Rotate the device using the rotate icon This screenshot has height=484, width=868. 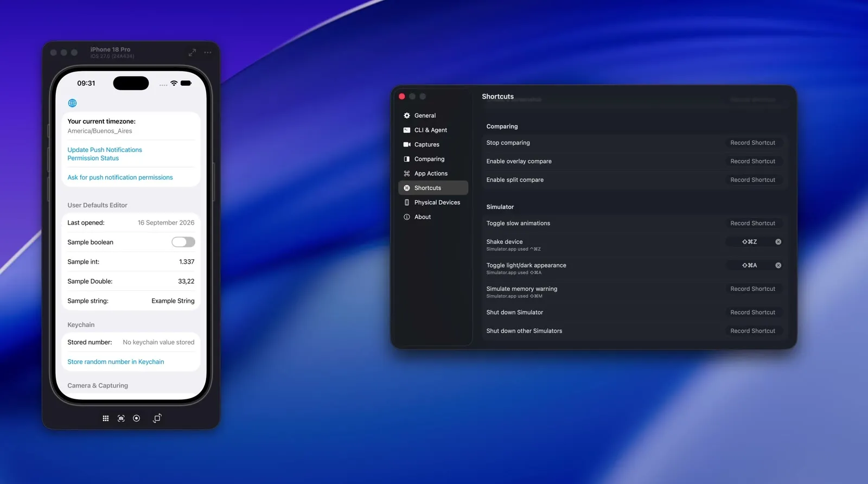point(157,418)
